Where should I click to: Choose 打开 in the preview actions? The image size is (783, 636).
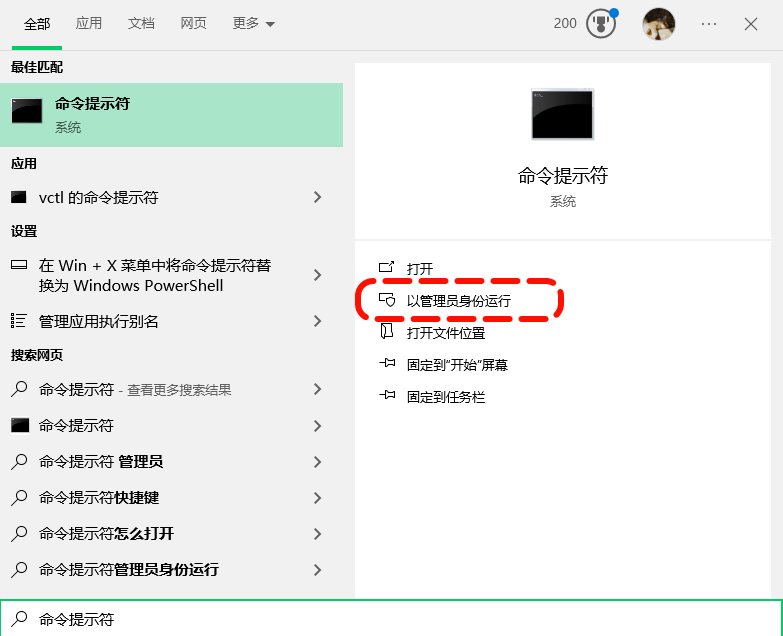coord(420,269)
